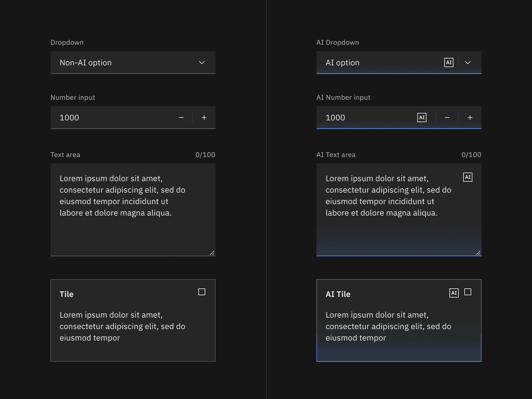Enable the checkbox on AI Tile

point(467,291)
